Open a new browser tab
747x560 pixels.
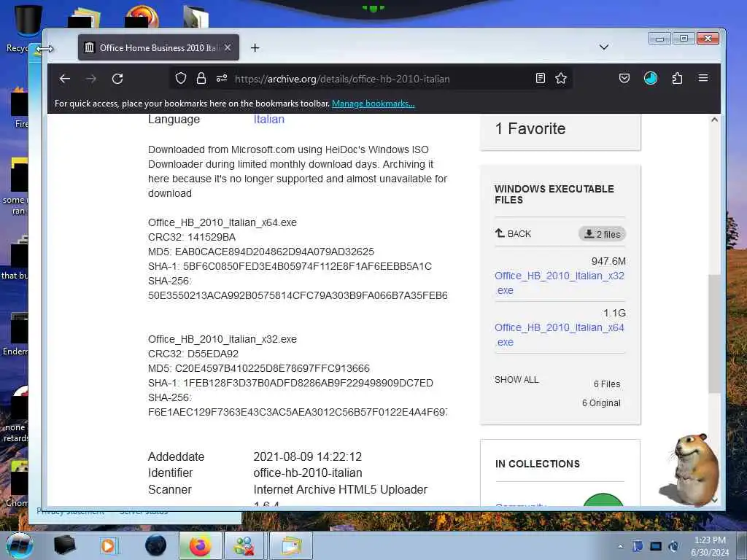point(255,47)
